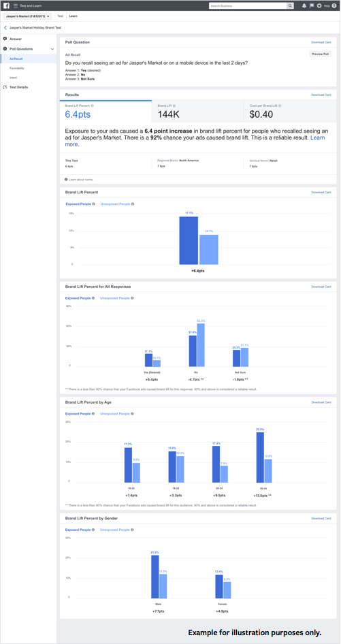
Task: Download the Brand Lift Percent for All Responses card
Action: [321, 287]
